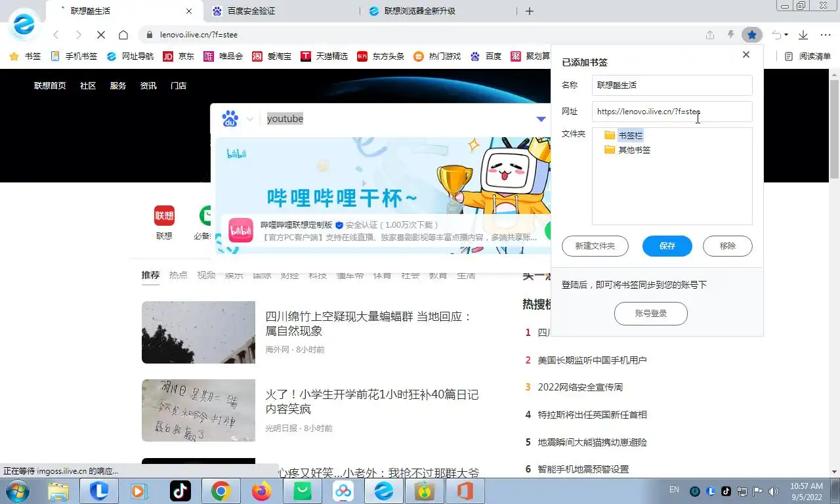840x504 pixels.
Task: Click the volume speaker tray icon
Action: tap(774, 491)
